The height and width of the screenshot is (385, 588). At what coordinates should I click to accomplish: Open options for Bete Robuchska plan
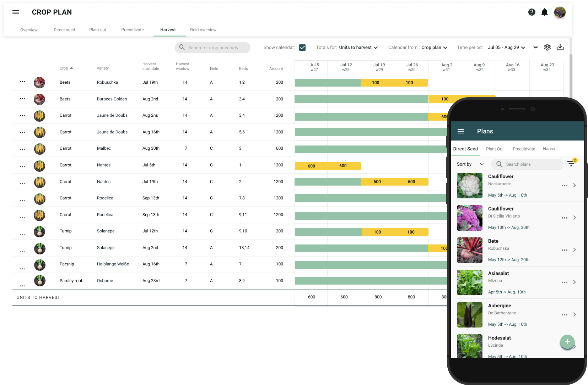(x=565, y=250)
